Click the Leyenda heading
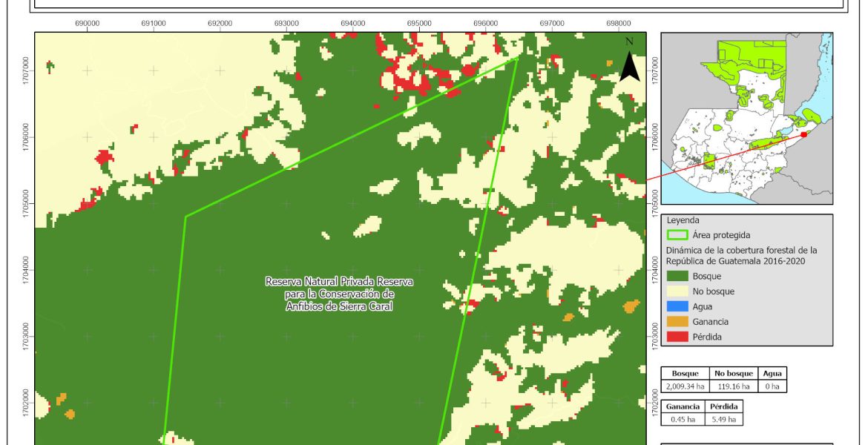This screenshot has height=445, width=868. pyautogui.click(x=683, y=221)
